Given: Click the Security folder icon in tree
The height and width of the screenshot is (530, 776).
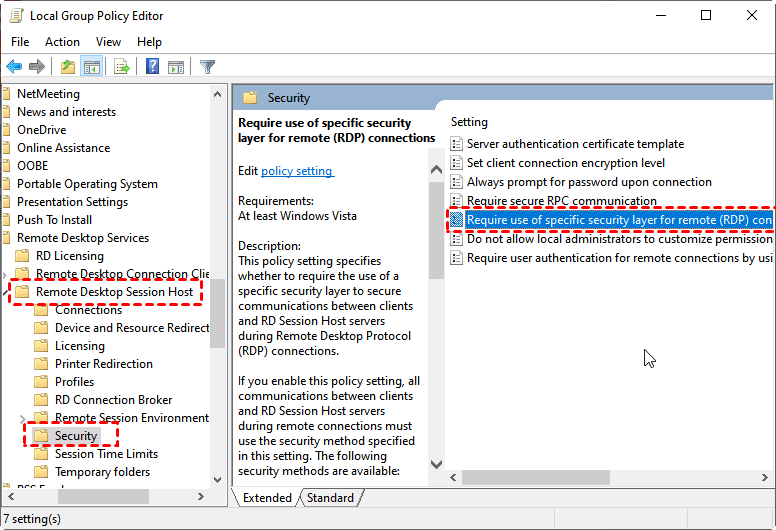Looking at the screenshot, I should pos(41,435).
